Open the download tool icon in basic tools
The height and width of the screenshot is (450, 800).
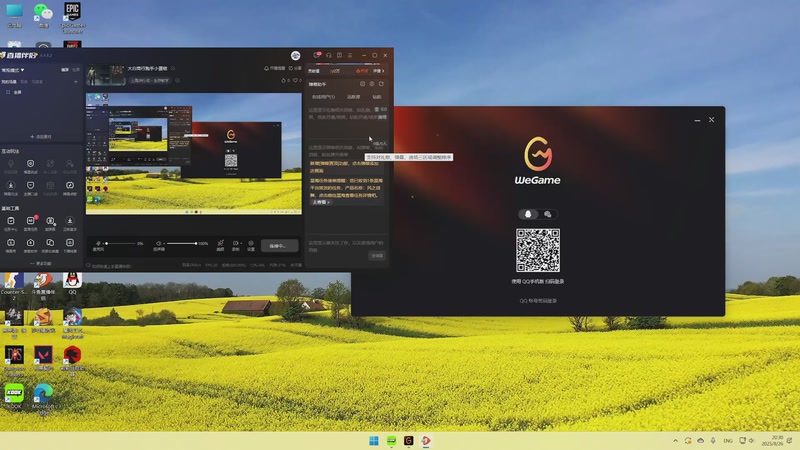[x=70, y=223]
